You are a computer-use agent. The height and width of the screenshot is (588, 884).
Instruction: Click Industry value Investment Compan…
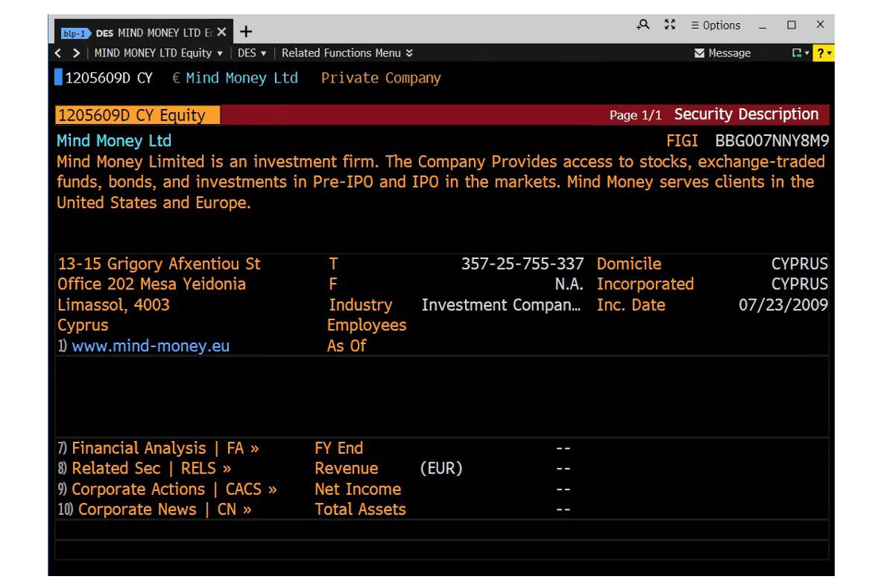(501, 305)
